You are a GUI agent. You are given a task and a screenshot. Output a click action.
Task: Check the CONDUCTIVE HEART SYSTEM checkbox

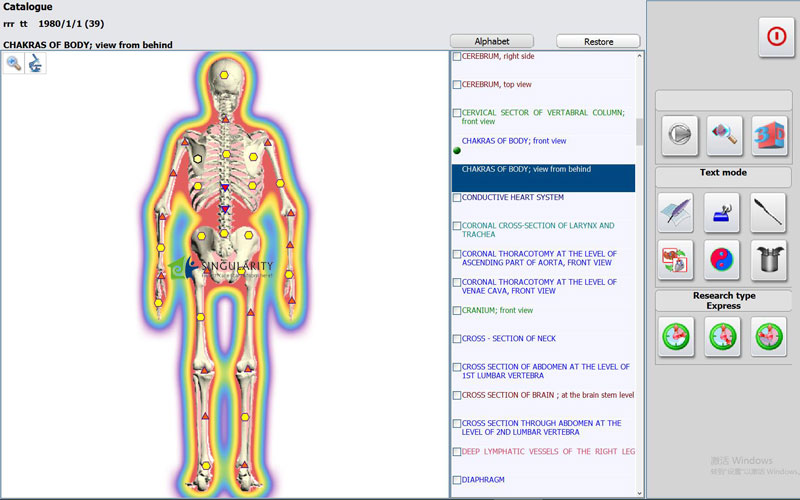click(457, 197)
